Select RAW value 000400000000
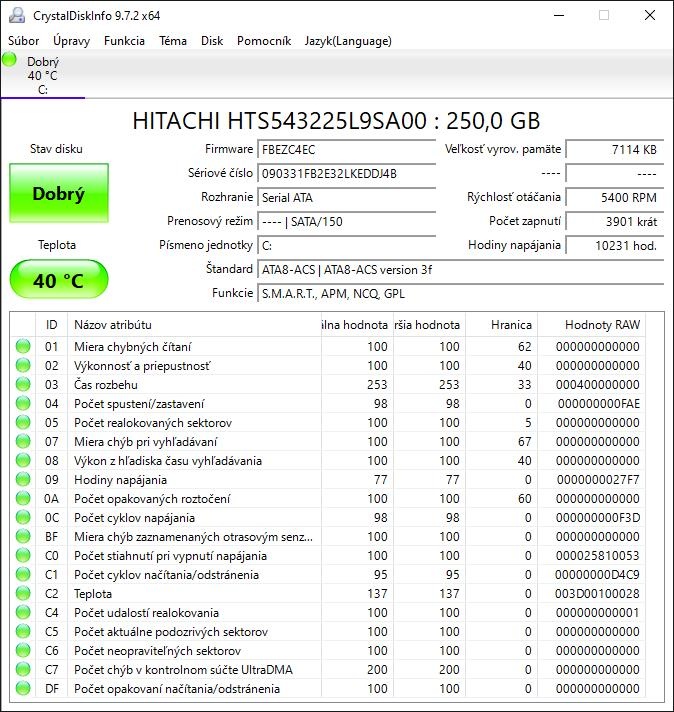The width and height of the screenshot is (674, 712). pyautogui.click(x=598, y=385)
